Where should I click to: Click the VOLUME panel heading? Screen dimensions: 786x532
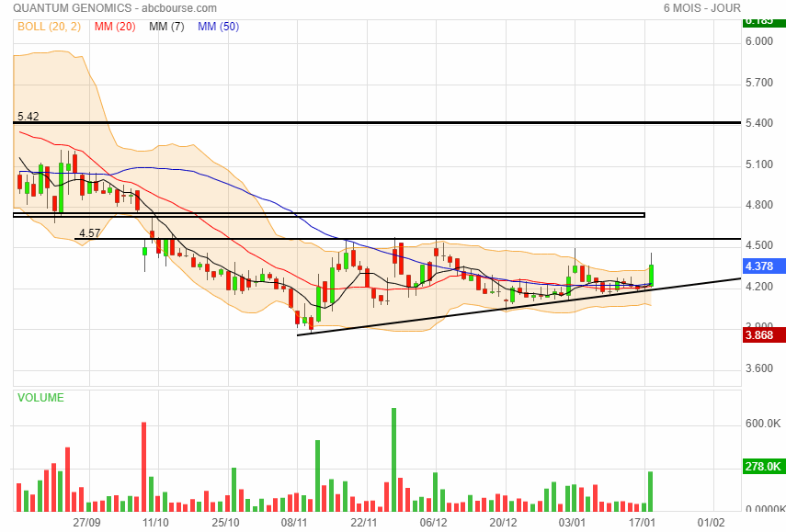pyautogui.click(x=40, y=398)
